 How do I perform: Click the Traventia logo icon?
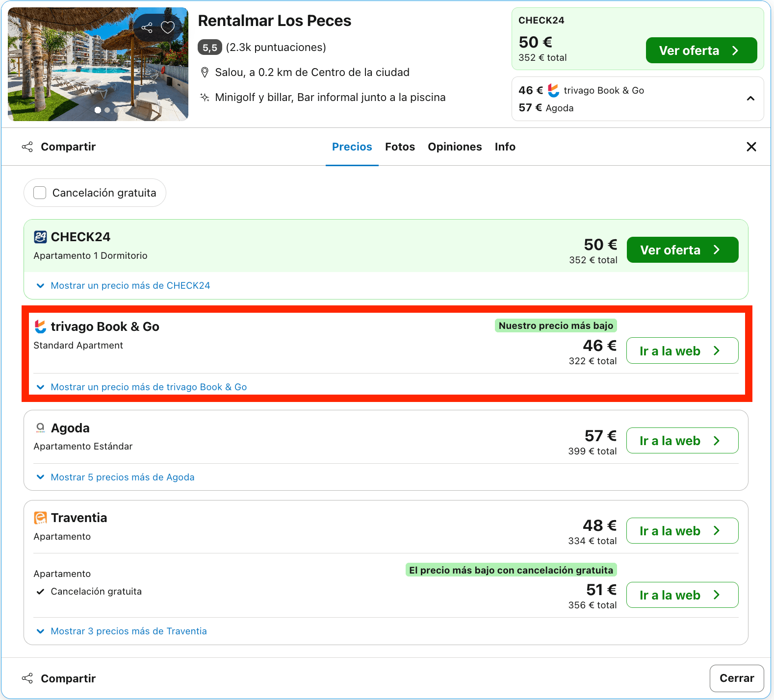click(40, 518)
